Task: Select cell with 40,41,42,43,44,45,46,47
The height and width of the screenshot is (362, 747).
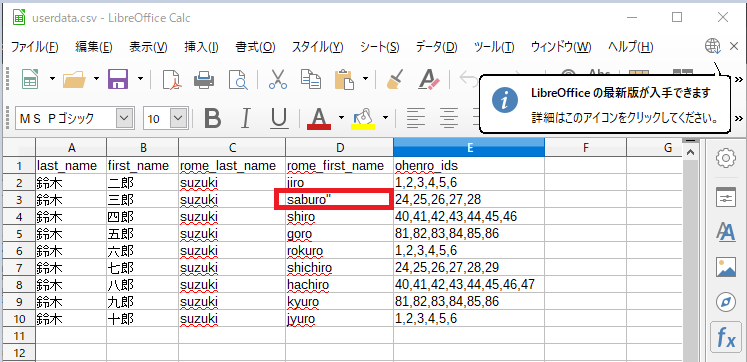Action: [x=469, y=285]
